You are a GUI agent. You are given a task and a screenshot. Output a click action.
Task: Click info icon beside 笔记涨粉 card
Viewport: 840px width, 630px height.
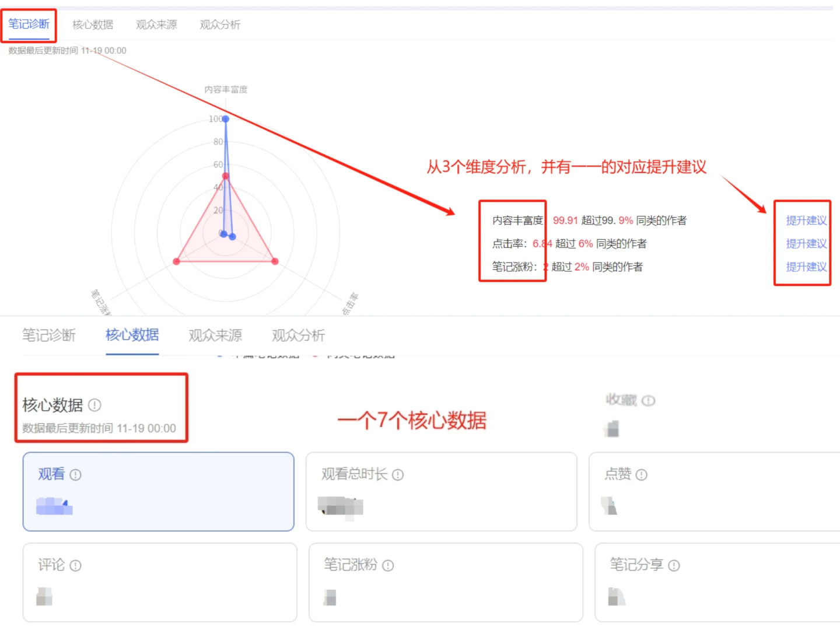pos(388,565)
